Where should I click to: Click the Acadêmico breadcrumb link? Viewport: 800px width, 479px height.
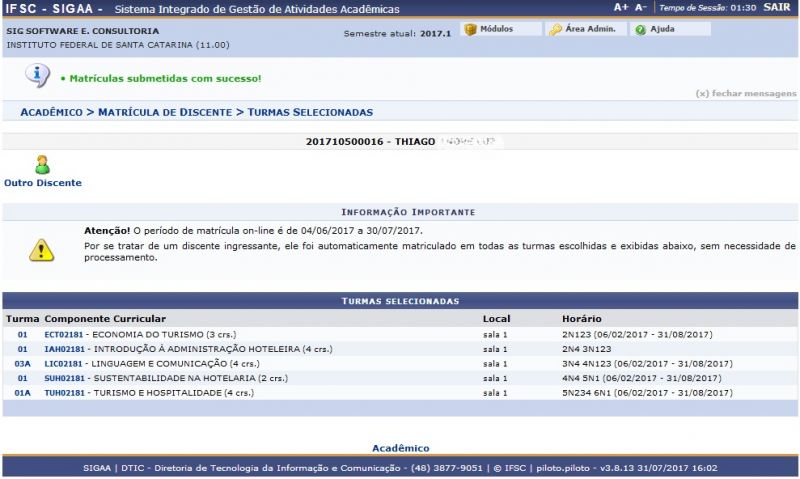51,112
